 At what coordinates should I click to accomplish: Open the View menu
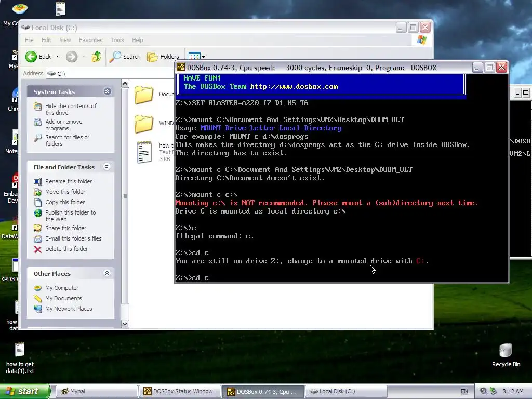[x=65, y=40]
